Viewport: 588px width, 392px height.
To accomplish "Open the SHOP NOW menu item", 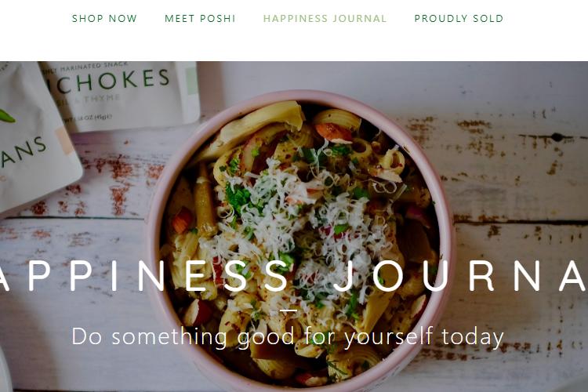I will [x=104, y=18].
